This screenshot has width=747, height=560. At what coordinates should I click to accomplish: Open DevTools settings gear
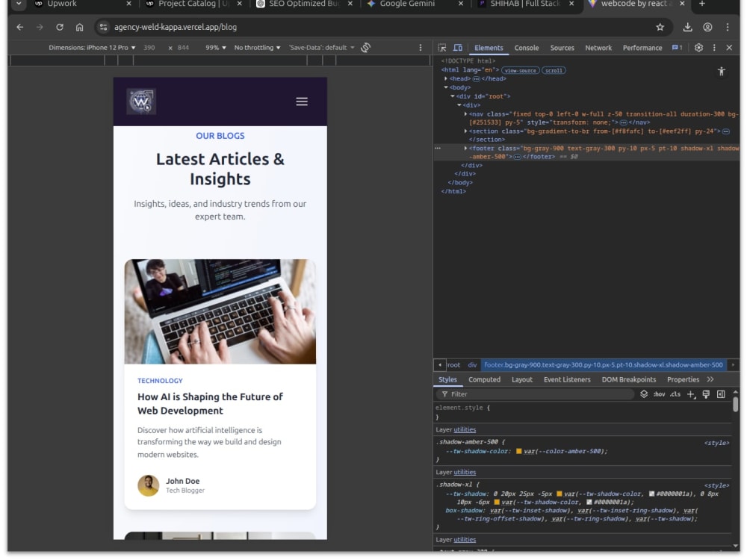tap(698, 48)
